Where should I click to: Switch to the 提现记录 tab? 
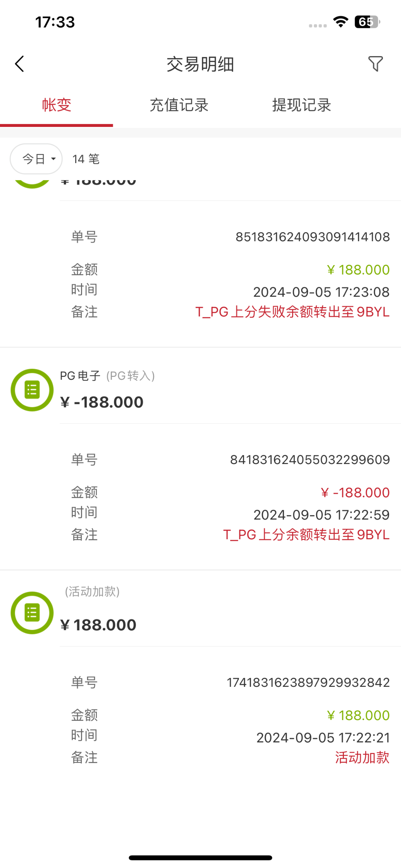tap(302, 105)
